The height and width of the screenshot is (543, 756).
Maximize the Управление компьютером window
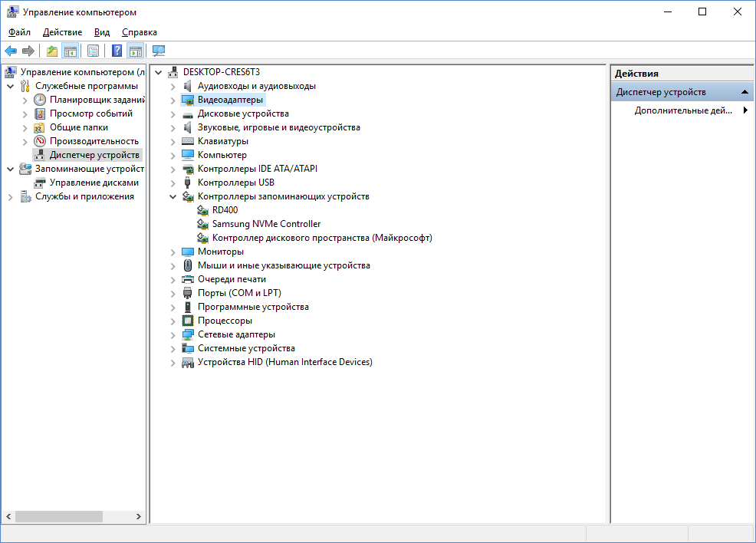click(702, 12)
